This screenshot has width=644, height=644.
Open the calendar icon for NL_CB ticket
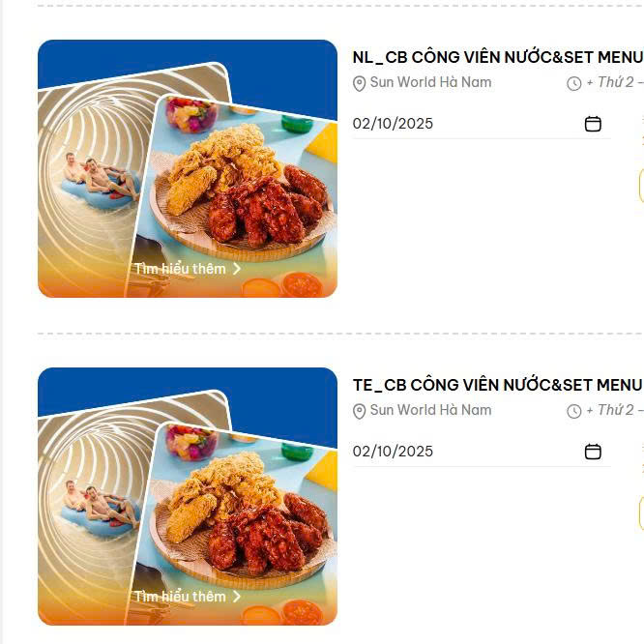pyautogui.click(x=593, y=124)
